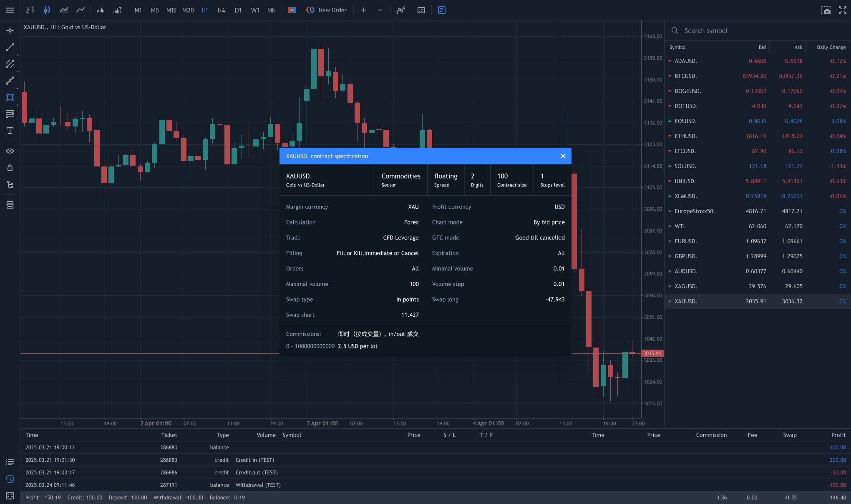Screen dimensions: 851x504
Task: Close the XAUUSD contract specification dialog
Action: pos(563,156)
